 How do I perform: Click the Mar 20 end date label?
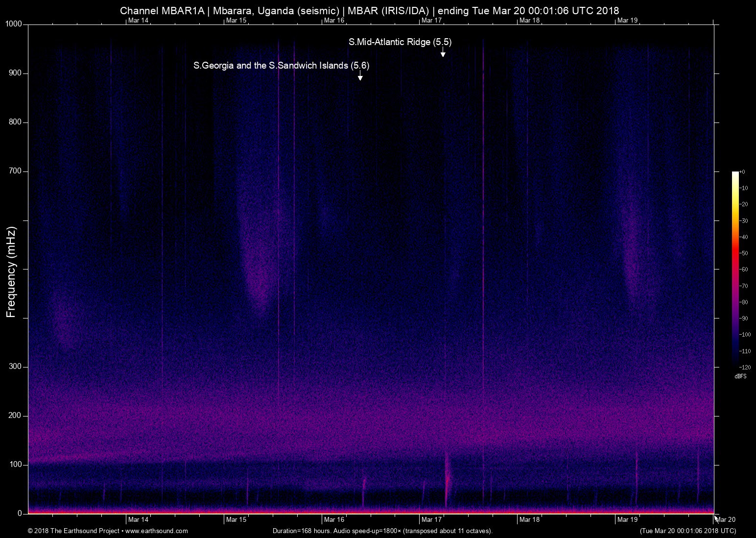pyautogui.click(x=726, y=519)
